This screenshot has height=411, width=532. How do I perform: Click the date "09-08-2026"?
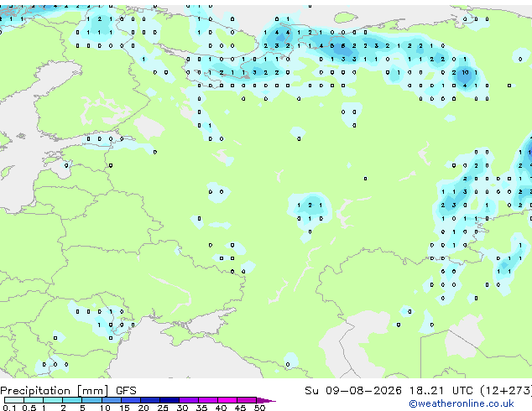click(x=363, y=391)
